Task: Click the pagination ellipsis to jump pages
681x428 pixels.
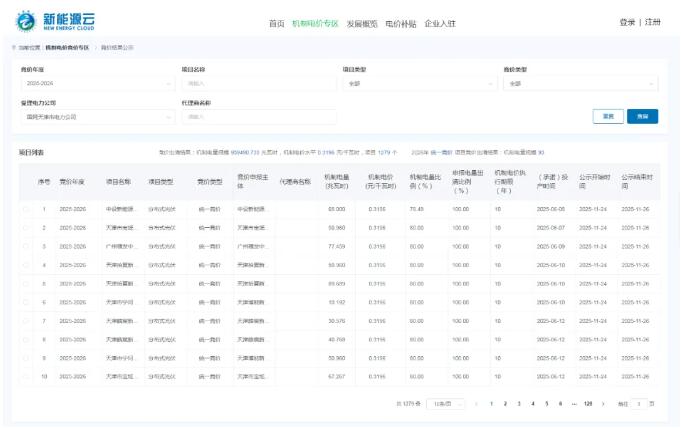Action: click(573, 403)
